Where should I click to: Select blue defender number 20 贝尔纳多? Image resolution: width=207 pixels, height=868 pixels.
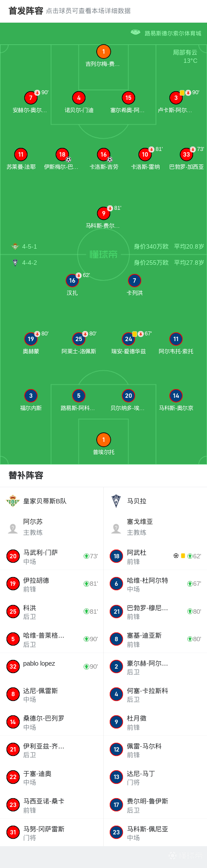pos(129,396)
